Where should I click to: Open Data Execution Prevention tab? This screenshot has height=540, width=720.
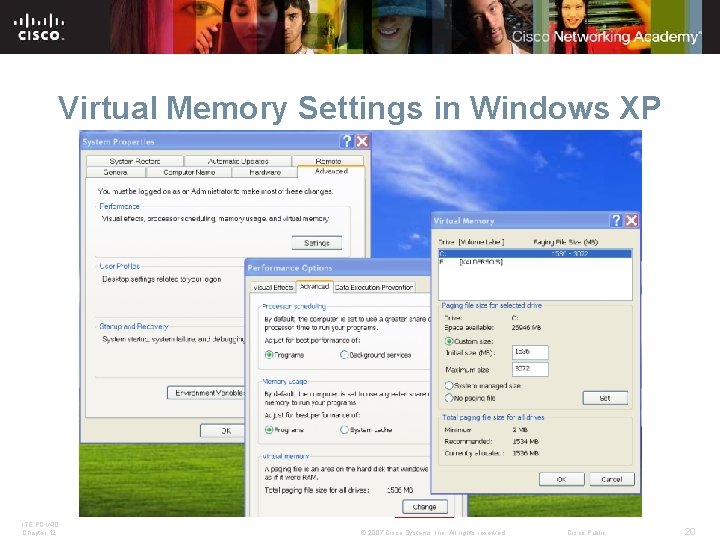pyautogui.click(x=374, y=287)
